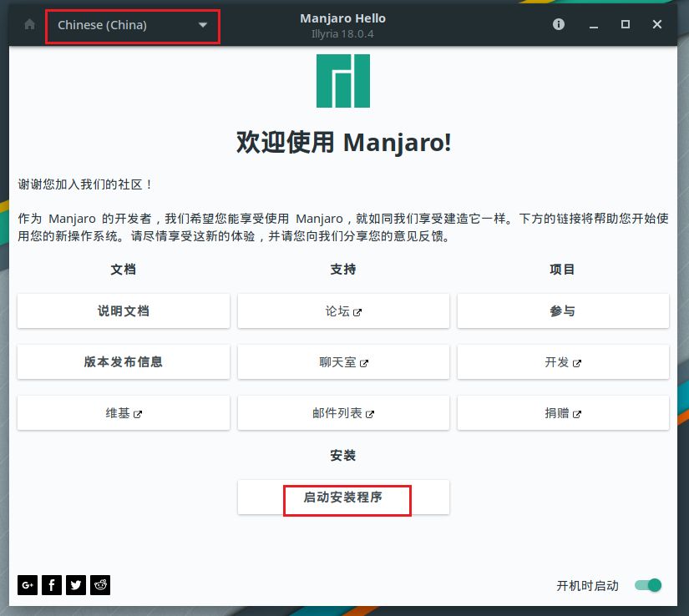Viewport: 689px width, 616px height.
Task: Enable the autostart switch at bottom right
Action: tap(647, 585)
